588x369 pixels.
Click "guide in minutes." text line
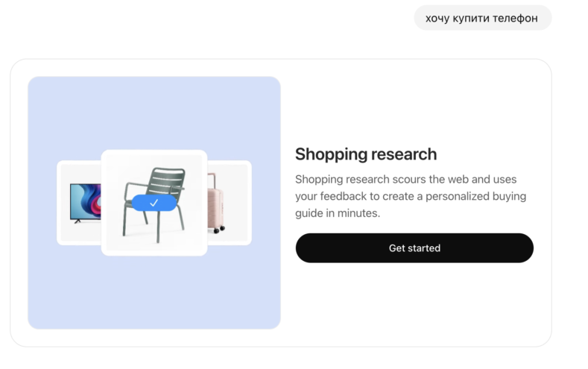click(x=337, y=212)
